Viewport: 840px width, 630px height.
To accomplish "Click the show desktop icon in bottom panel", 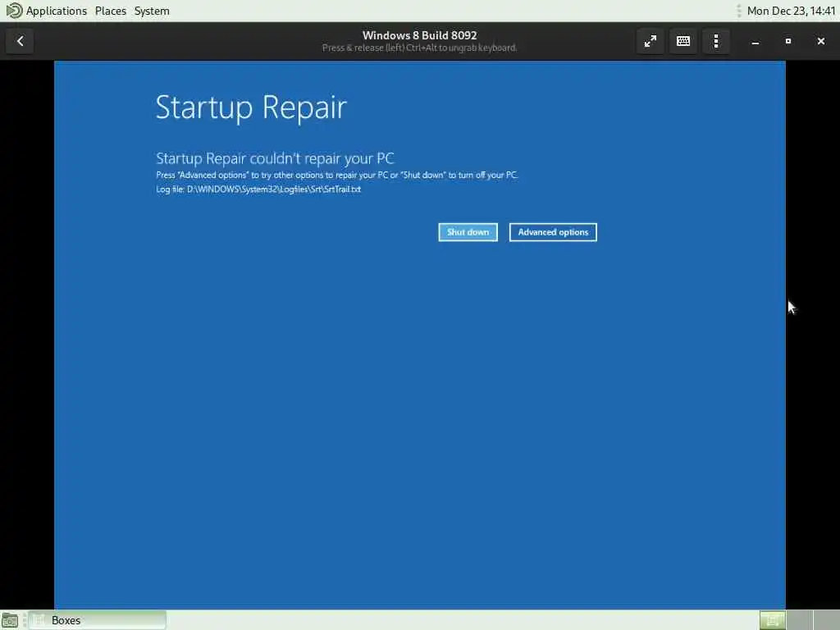I will pos(10,620).
